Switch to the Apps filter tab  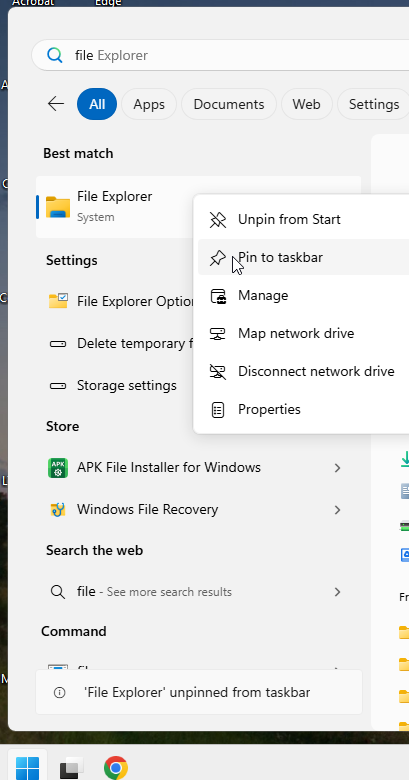149,104
